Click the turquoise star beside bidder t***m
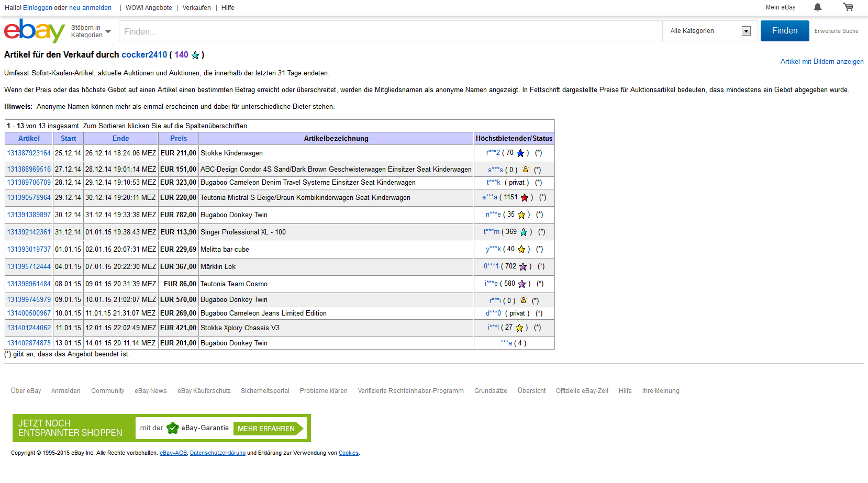This screenshot has height=483, width=868. 524,232
